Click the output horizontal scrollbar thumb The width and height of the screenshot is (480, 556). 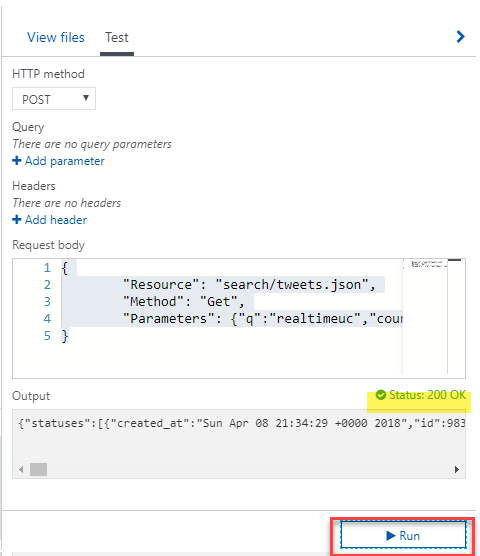point(38,469)
